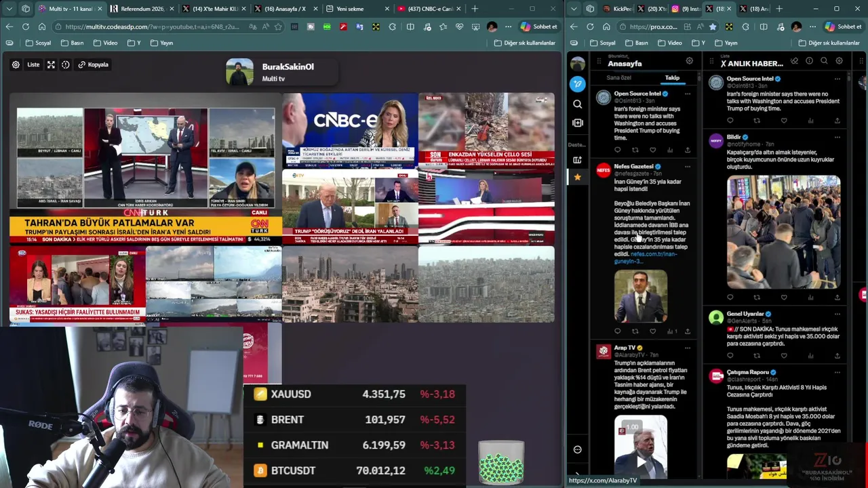Click the Kopyala link-copy button
Viewport: 868px width, 488px height.
[93, 64]
